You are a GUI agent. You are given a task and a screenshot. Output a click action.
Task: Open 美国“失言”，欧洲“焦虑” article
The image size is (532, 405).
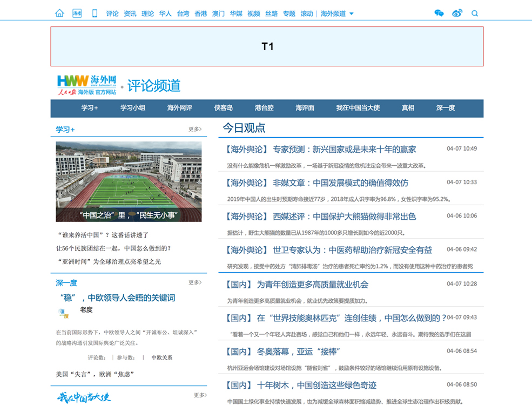coord(96,374)
